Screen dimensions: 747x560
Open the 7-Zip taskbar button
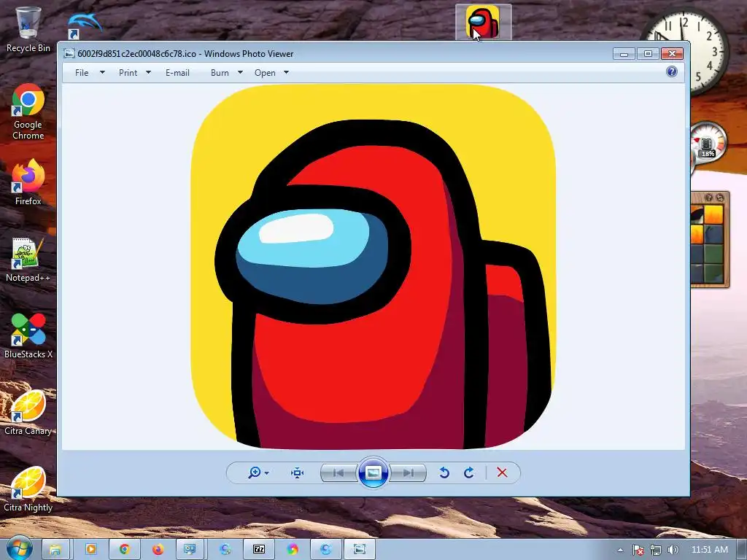coord(259,550)
